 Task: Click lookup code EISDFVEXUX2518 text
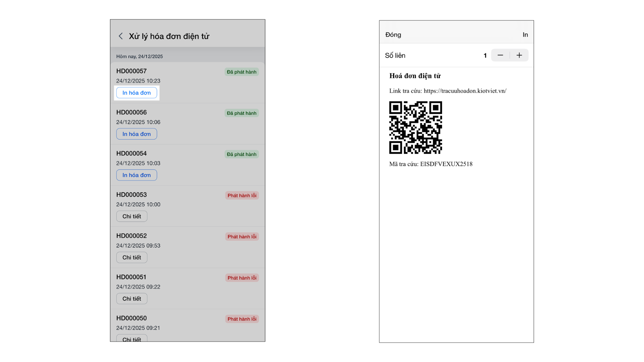coord(446,164)
